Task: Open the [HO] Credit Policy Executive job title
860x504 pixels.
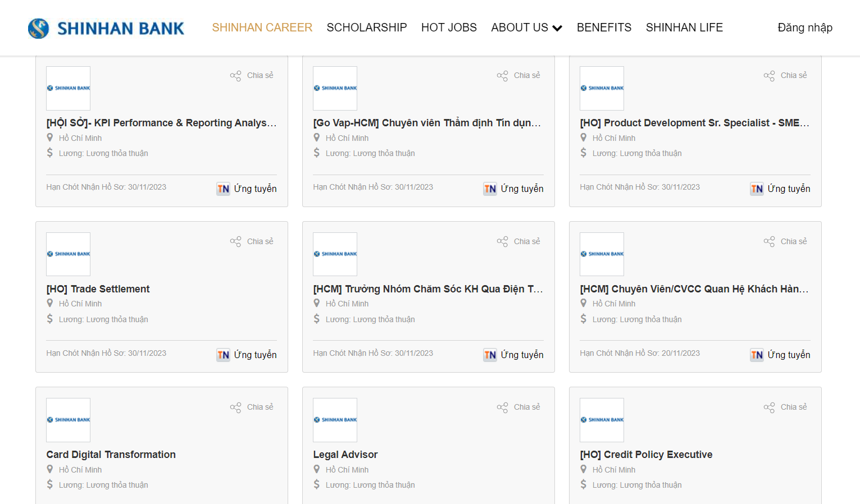Action: point(646,455)
